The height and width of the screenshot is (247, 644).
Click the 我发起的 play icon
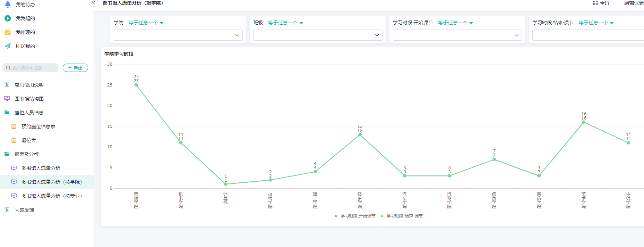tap(8, 18)
